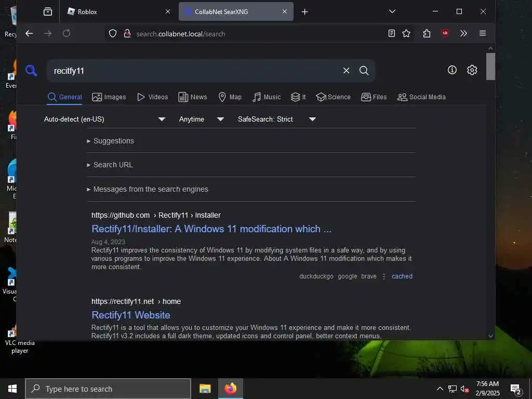The image size is (532, 399).
Task: Go back with the browser arrow
Action: coord(29,33)
